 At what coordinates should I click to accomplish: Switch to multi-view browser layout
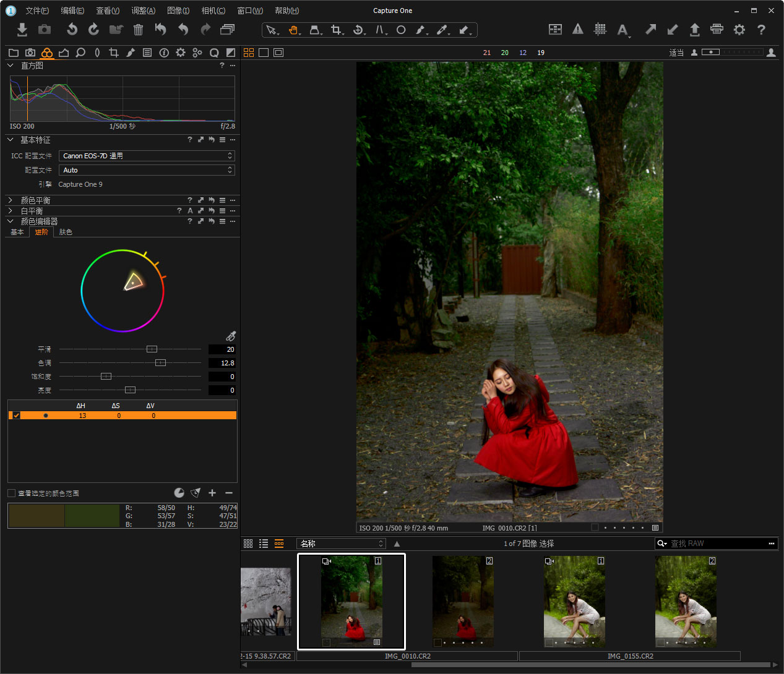point(249,53)
